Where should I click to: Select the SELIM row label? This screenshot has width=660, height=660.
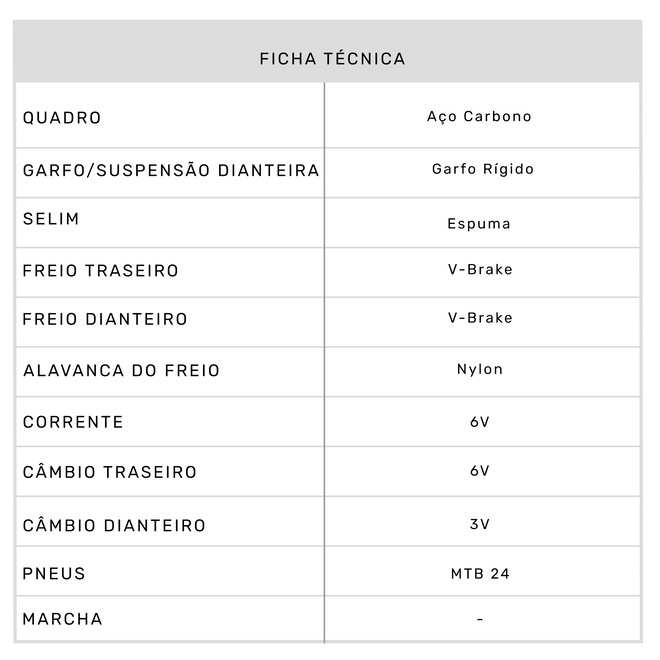click(x=50, y=219)
